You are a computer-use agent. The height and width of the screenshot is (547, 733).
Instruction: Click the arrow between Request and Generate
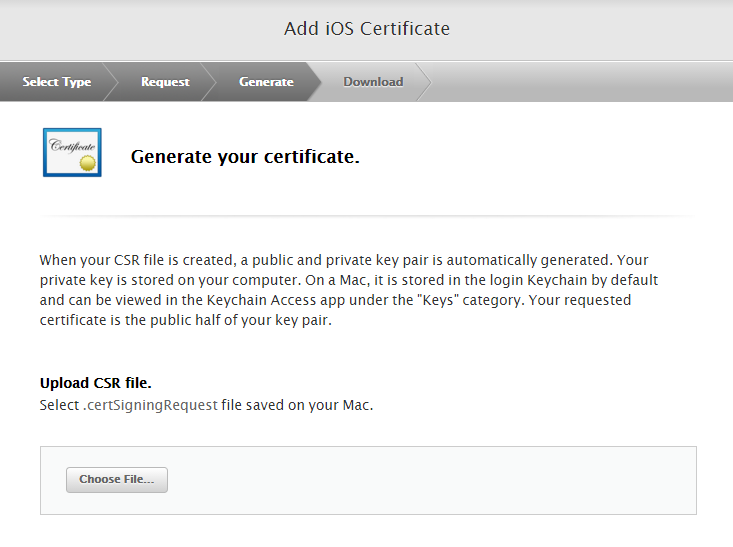pos(208,82)
